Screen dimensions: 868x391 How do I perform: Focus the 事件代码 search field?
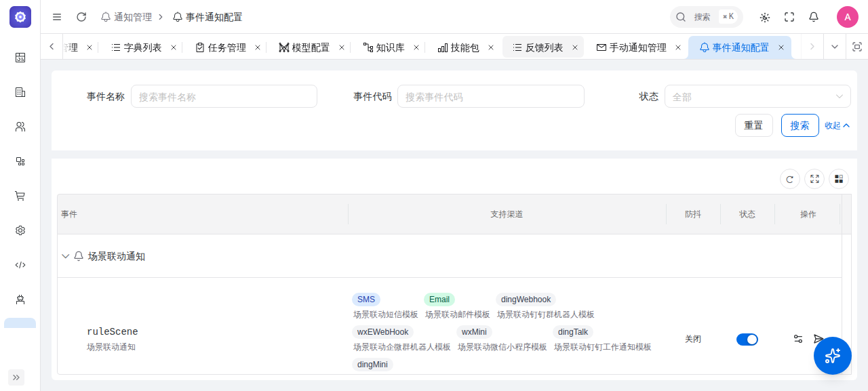click(x=490, y=96)
